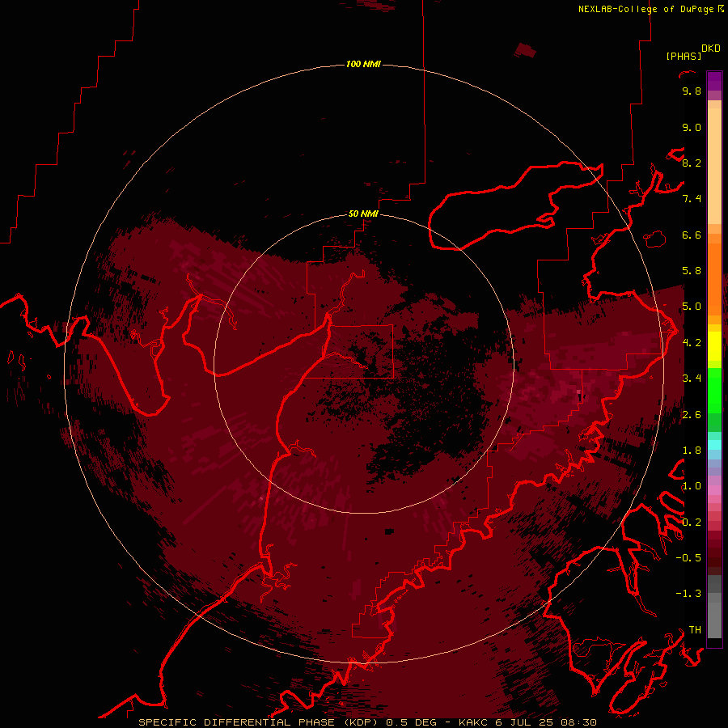728x728 pixels.
Task: Click the 9.0 value on the color scale
Action: click(x=692, y=127)
